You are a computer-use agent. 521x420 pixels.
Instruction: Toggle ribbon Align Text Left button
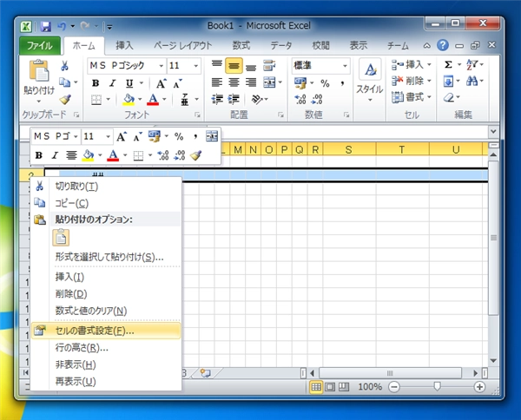[x=217, y=82]
